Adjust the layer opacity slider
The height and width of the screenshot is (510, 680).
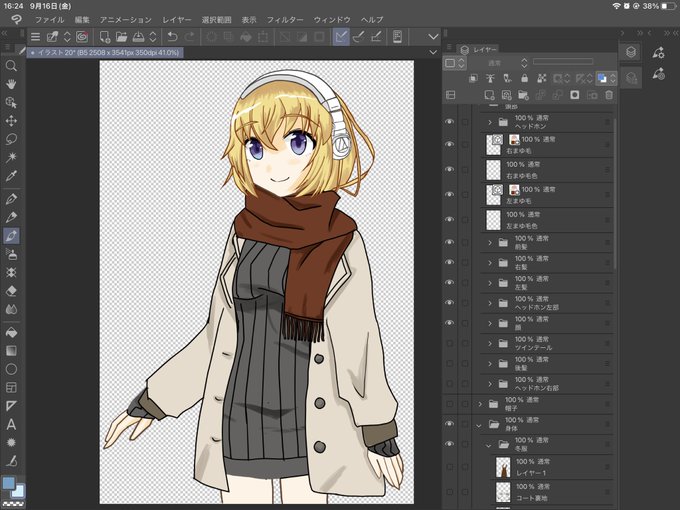coord(562,62)
